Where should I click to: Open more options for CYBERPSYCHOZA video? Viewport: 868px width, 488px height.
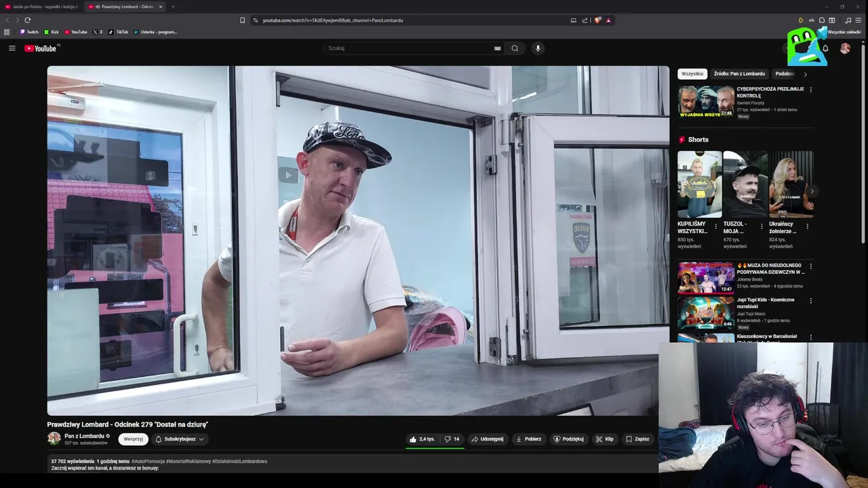pyautogui.click(x=810, y=89)
